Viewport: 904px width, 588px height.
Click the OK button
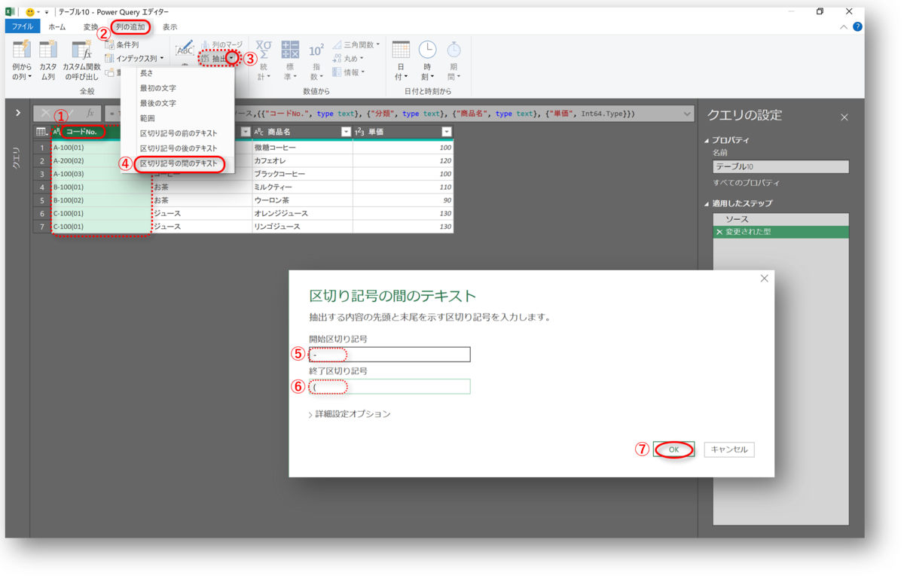point(673,449)
